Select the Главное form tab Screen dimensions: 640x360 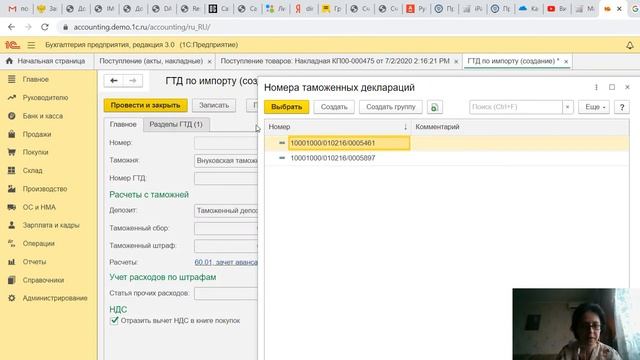123,124
